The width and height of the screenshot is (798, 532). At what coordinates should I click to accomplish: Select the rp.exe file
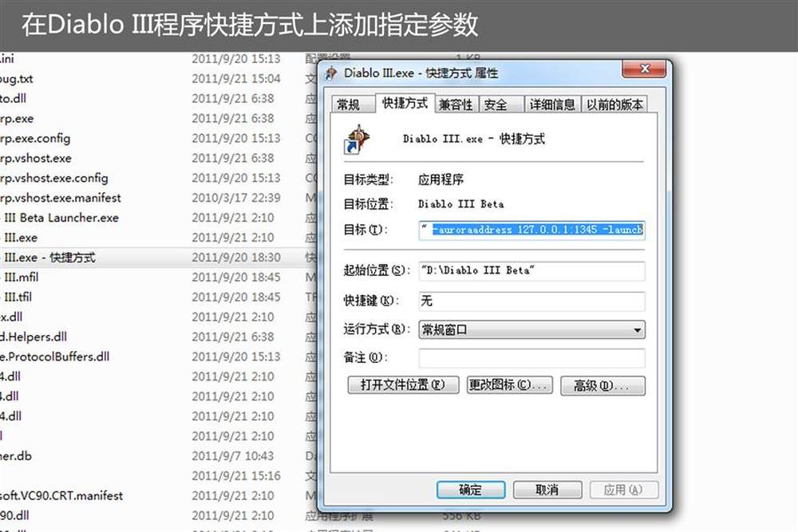click(17, 119)
